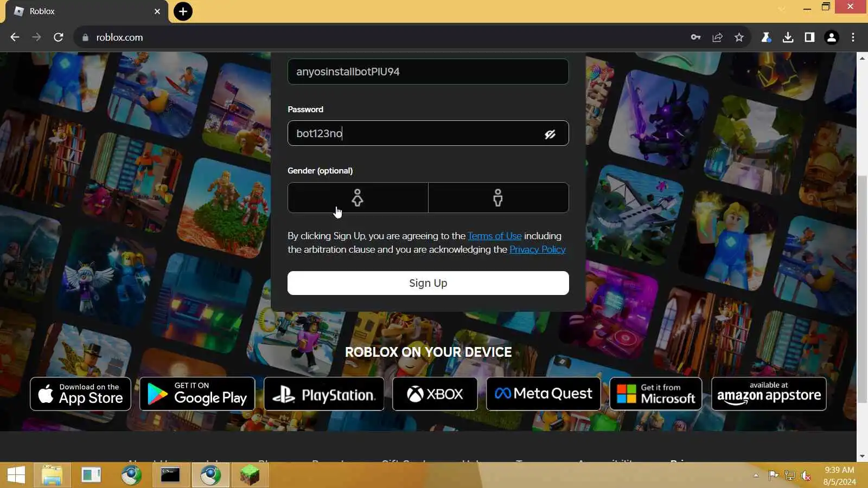
Task: Click the muted volume tray icon
Action: [806, 476]
